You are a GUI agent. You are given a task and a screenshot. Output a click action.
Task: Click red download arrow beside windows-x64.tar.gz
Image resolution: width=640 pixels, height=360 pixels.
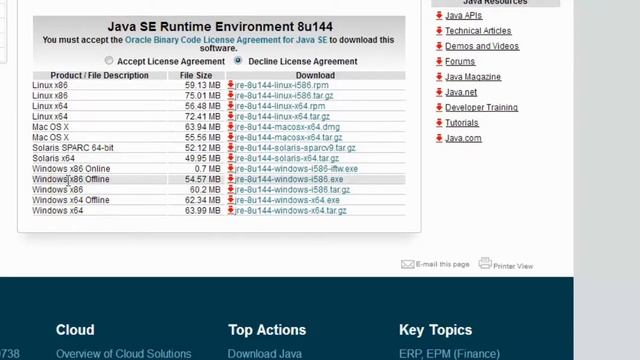231,210
